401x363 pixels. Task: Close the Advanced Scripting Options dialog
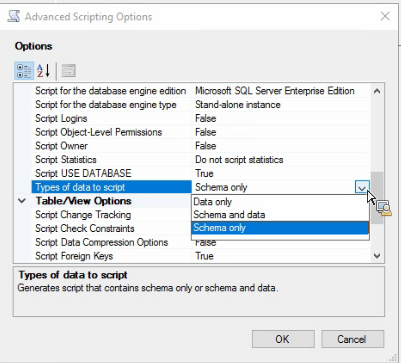385,16
